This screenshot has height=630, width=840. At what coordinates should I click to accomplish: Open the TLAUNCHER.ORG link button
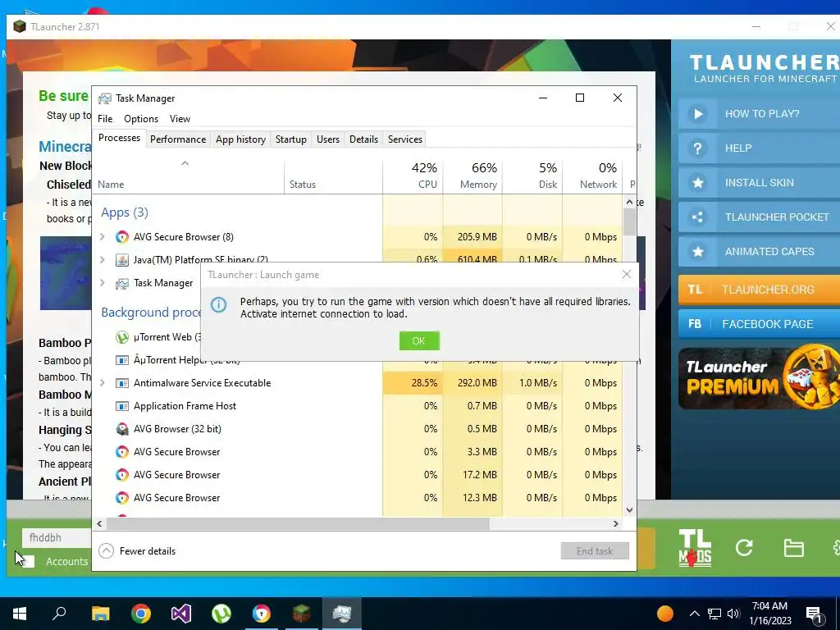759,290
